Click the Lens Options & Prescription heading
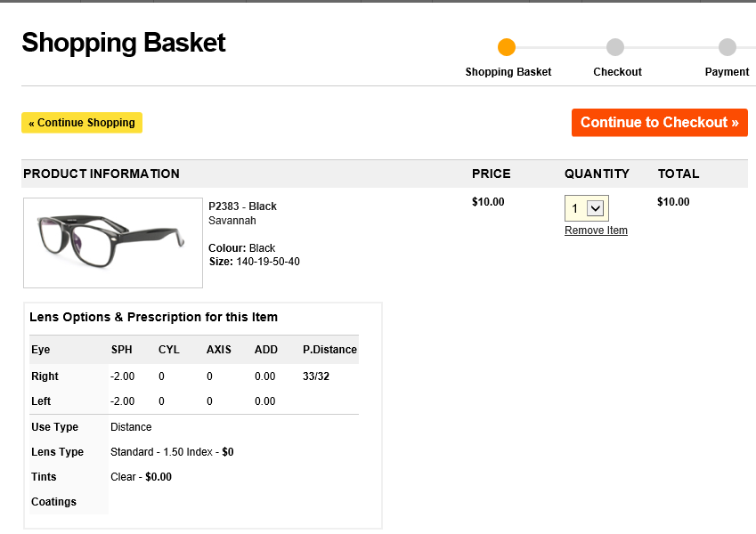 pyautogui.click(x=153, y=317)
